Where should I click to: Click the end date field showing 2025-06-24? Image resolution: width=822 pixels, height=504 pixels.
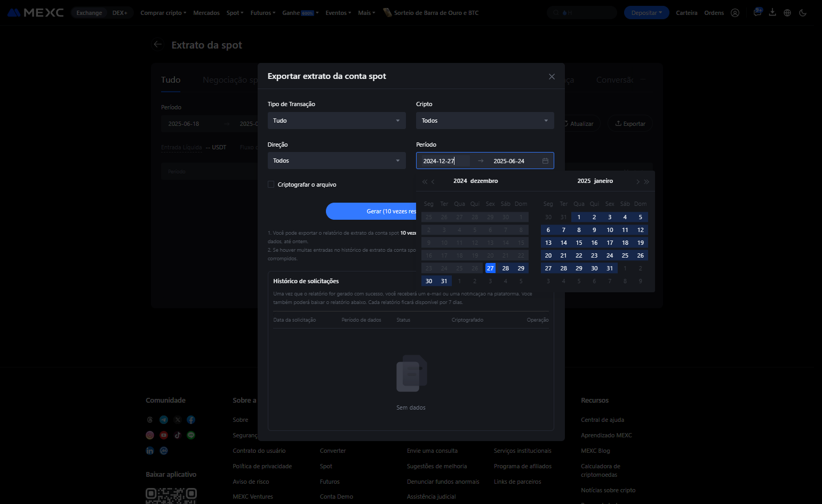pyautogui.click(x=509, y=161)
